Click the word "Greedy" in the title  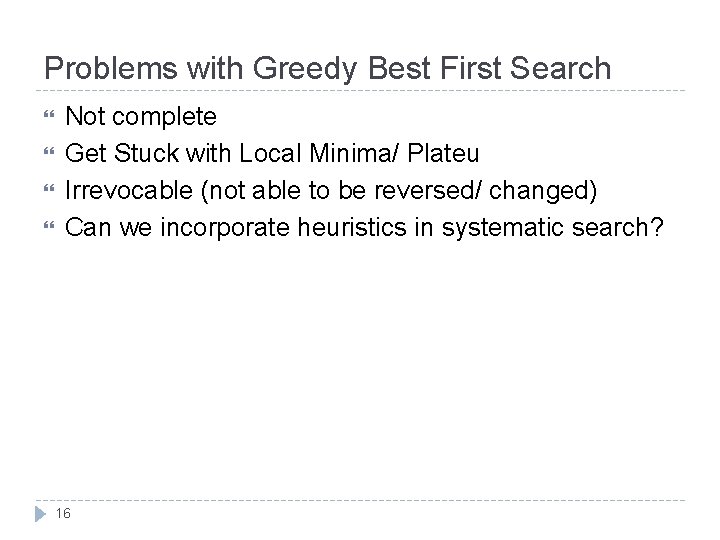(305, 69)
